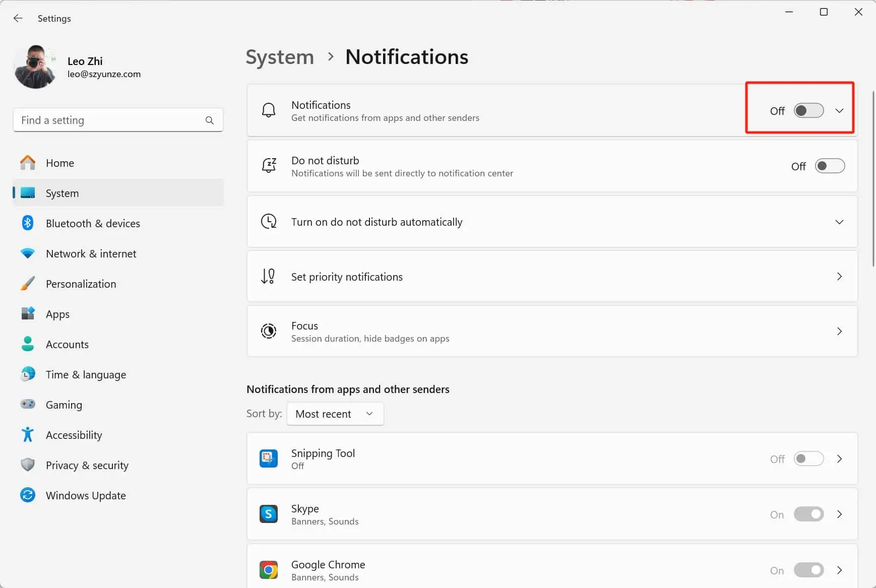Click the Snipping Tool app icon
Screen dimensions: 876x588
pyautogui.click(x=269, y=459)
